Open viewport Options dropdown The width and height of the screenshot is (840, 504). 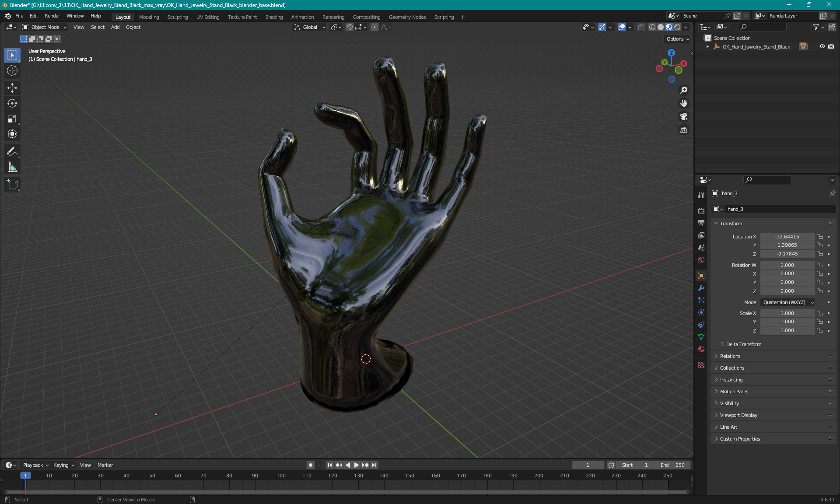point(678,39)
